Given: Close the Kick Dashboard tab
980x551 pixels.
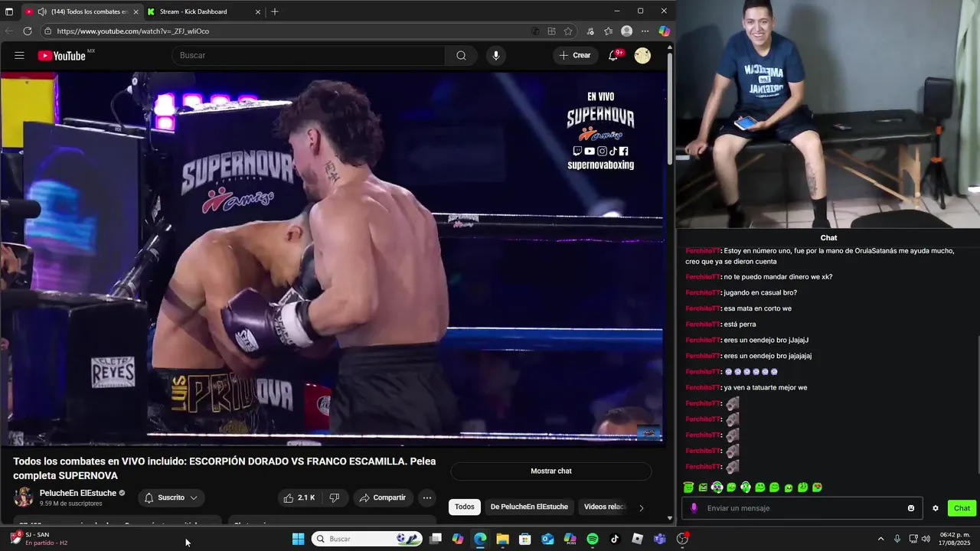Looking at the screenshot, I should (x=258, y=11).
